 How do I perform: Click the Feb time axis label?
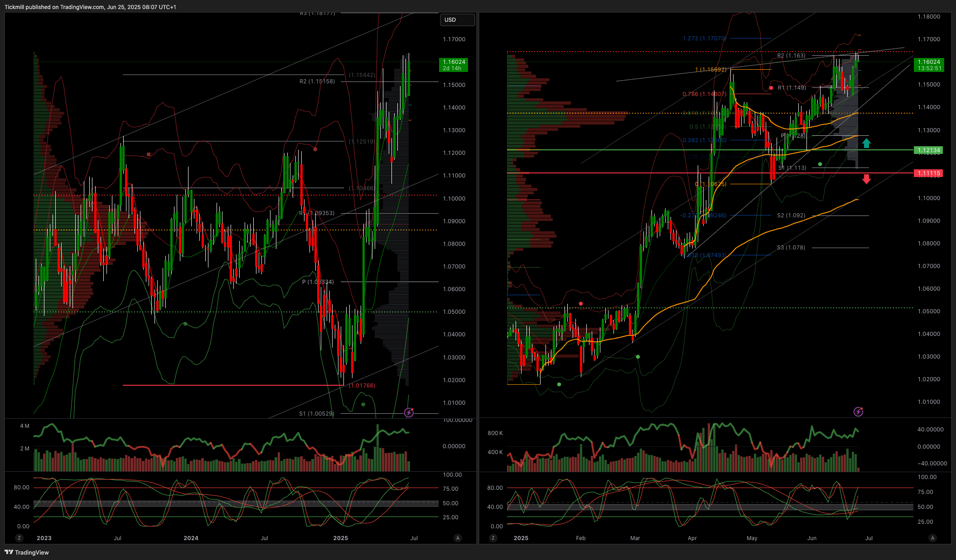[x=581, y=538]
